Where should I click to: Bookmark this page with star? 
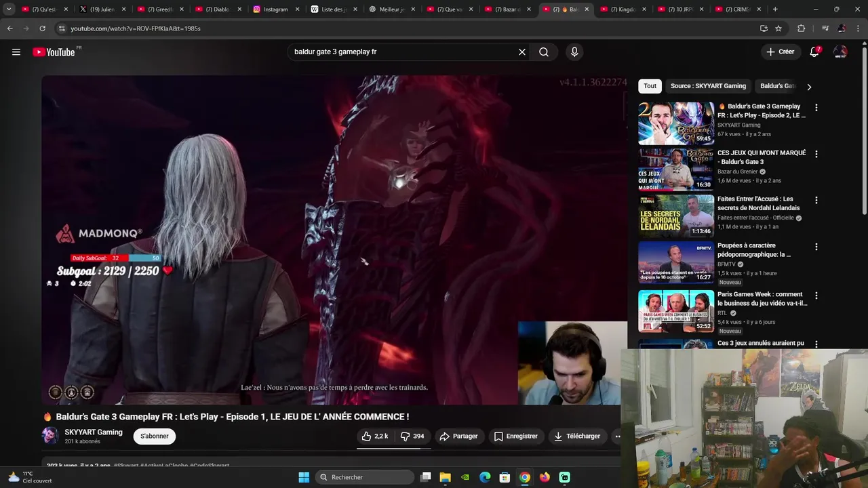pyautogui.click(x=778, y=28)
